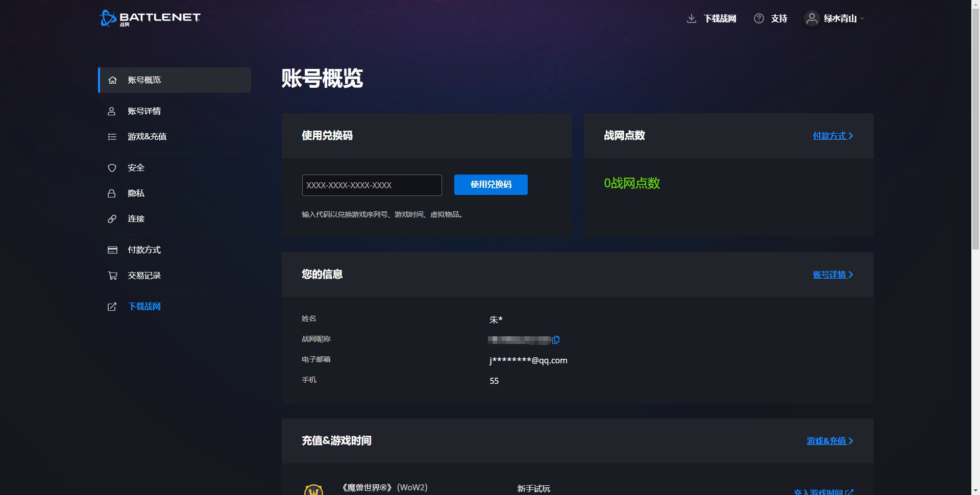This screenshot has width=980, height=495.
Task: Click the green 0战网点数 balance text
Action: tap(632, 183)
